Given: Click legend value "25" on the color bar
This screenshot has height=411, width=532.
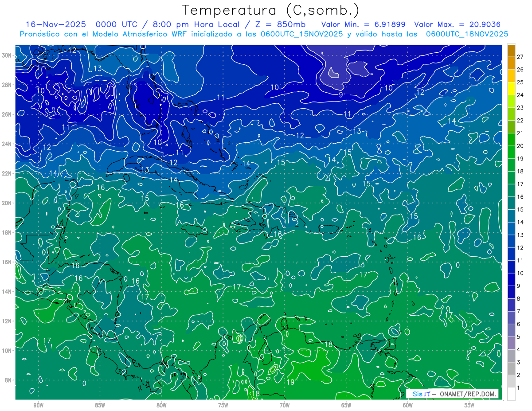Looking at the screenshot, I should coord(520,82).
